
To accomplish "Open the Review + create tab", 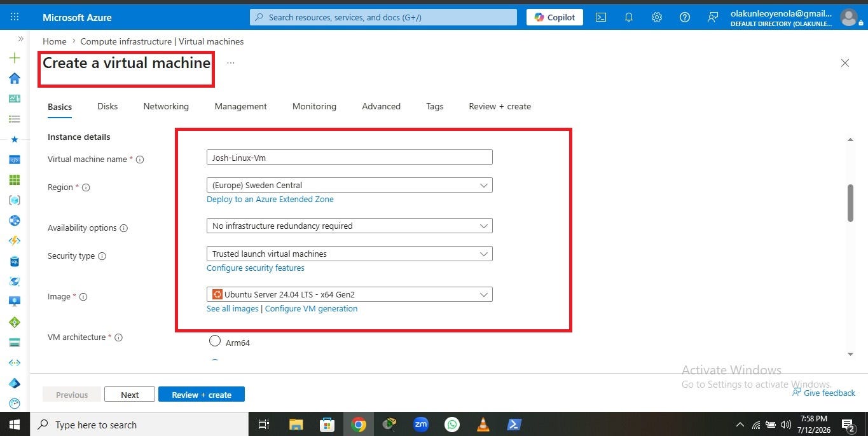I will point(500,106).
